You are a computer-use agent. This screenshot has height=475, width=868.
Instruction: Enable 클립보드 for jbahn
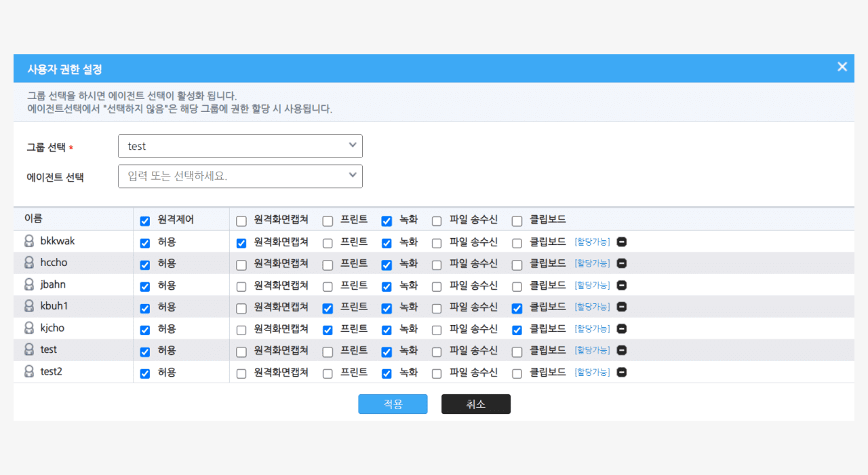coord(517,286)
